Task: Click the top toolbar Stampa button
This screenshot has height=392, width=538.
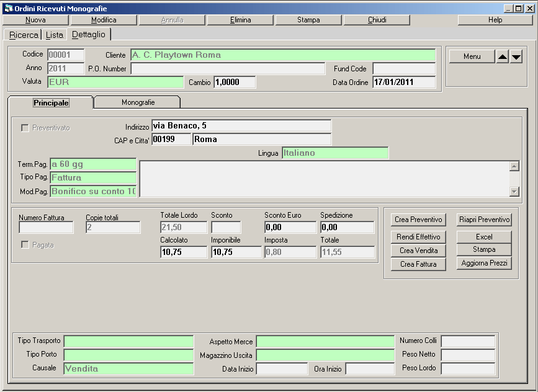Action: [308, 20]
